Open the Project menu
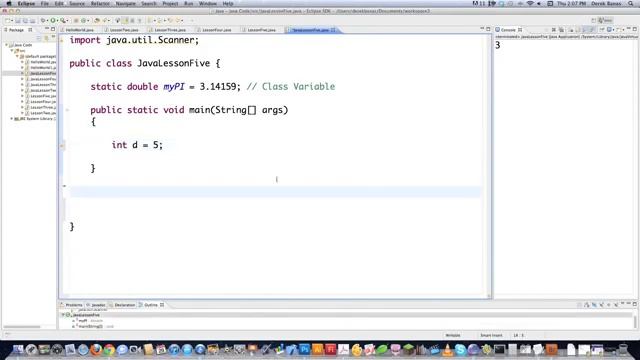The height and width of the screenshot is (360, 640). tap(170, 3)
